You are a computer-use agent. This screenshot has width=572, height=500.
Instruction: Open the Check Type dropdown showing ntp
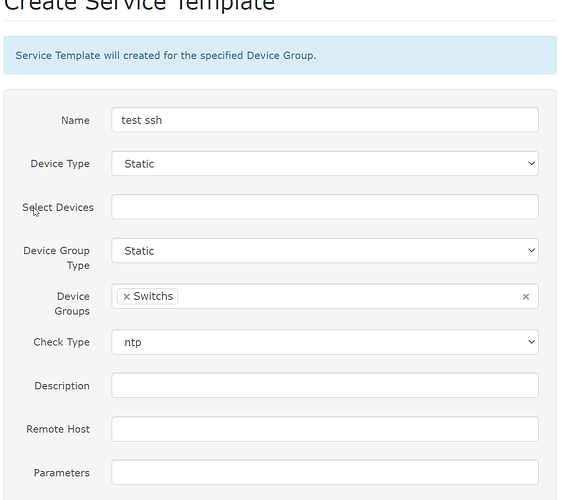325,342
